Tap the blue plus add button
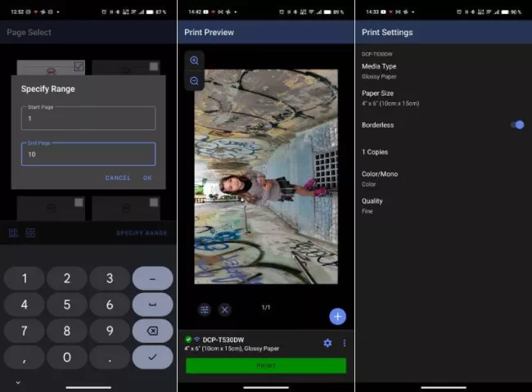This screenshot has height=392, width=532. [337, 316]
